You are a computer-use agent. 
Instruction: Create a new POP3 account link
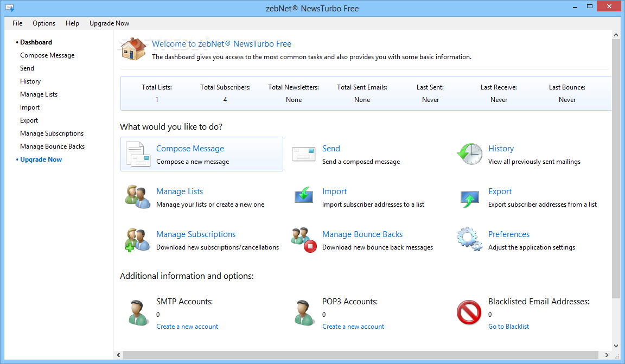pyautogui.click(x=353, y=327)
